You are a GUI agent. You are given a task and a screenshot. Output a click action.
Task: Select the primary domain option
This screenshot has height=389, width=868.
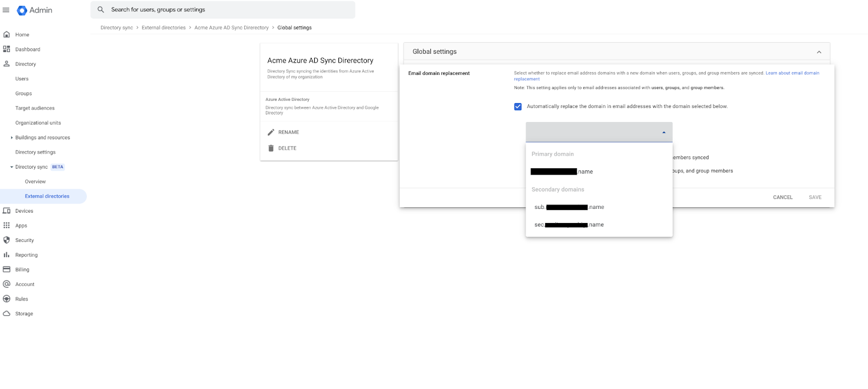coord(599,171)
